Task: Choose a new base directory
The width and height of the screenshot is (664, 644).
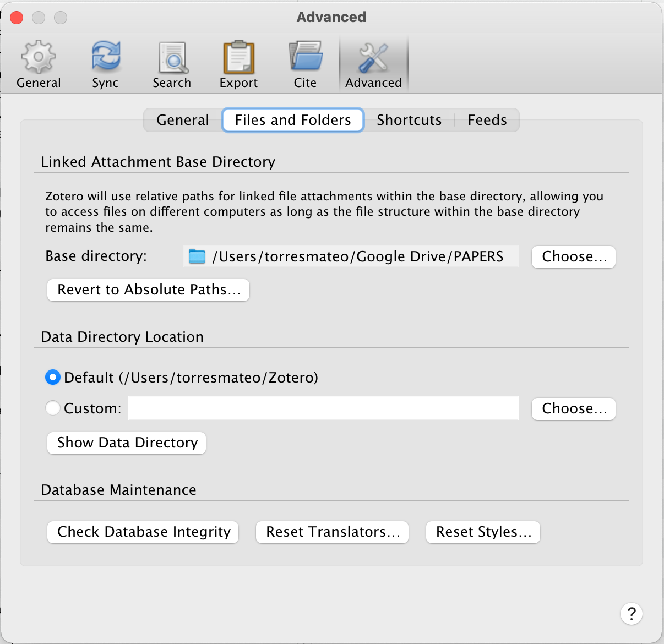Action: click(x=573, y=257)
